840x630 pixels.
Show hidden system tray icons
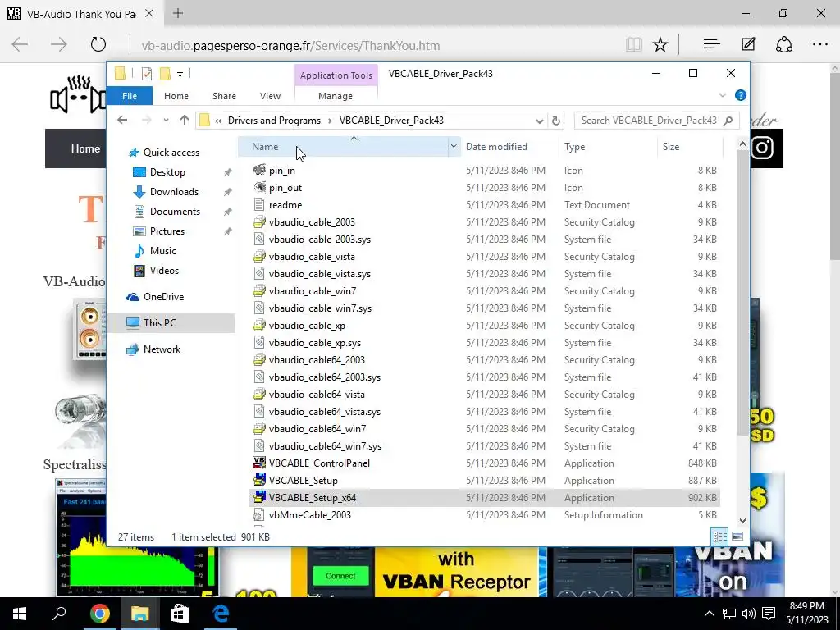click(x=709, y=614)
